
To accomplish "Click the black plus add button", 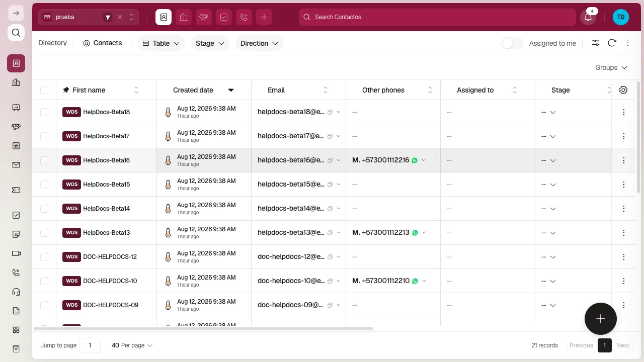I will click(x=601, y=319).
